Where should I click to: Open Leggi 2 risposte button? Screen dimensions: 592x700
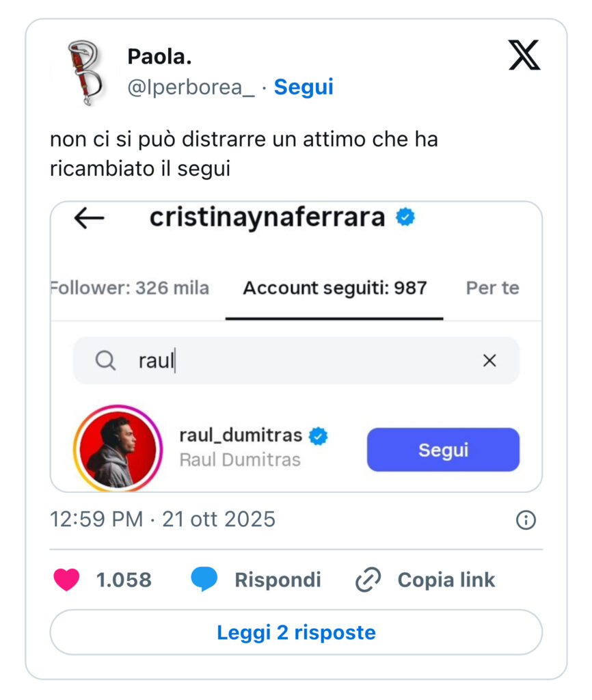(296, 632)
